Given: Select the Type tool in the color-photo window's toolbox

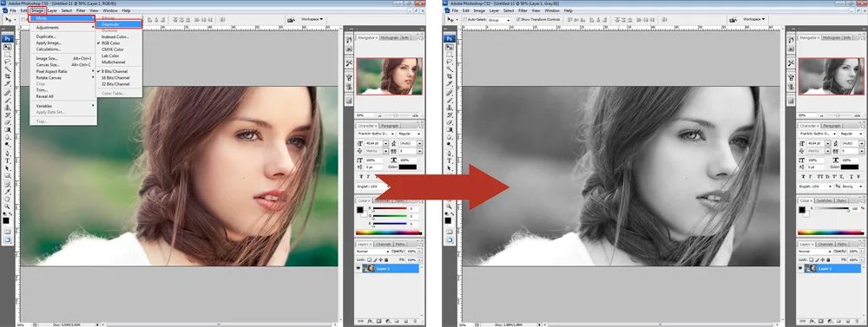Looking at the screenshot, I should (x=8, y=161).
